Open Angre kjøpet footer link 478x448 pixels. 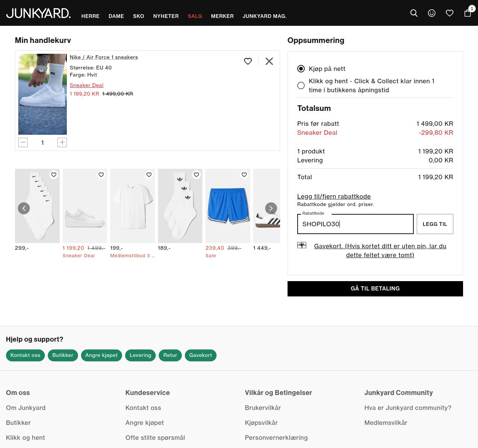click(x=145, y=423)
